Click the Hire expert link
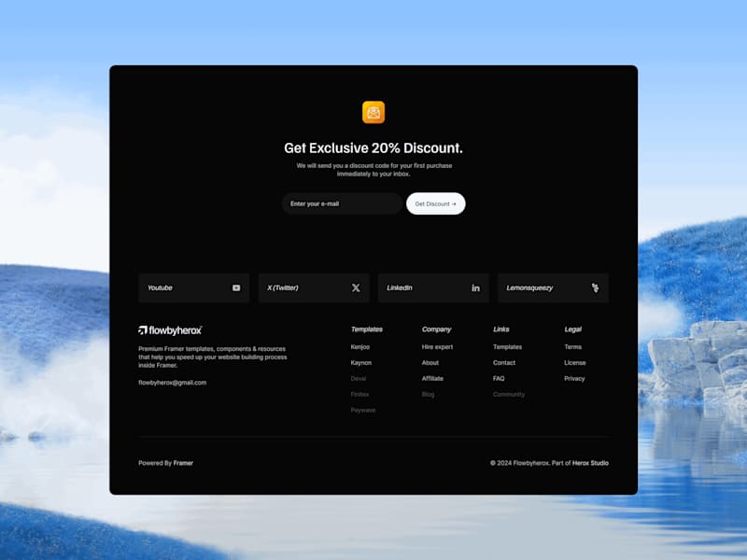Image resolution: width=747 pixels, height=560 pixels. [x=437, y=346]
